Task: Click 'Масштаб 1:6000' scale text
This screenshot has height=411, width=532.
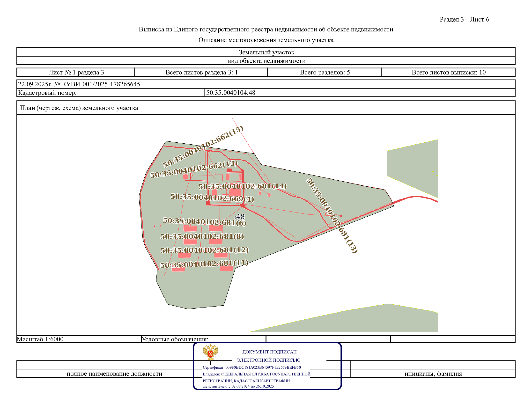Action: (x=40, y=339)
